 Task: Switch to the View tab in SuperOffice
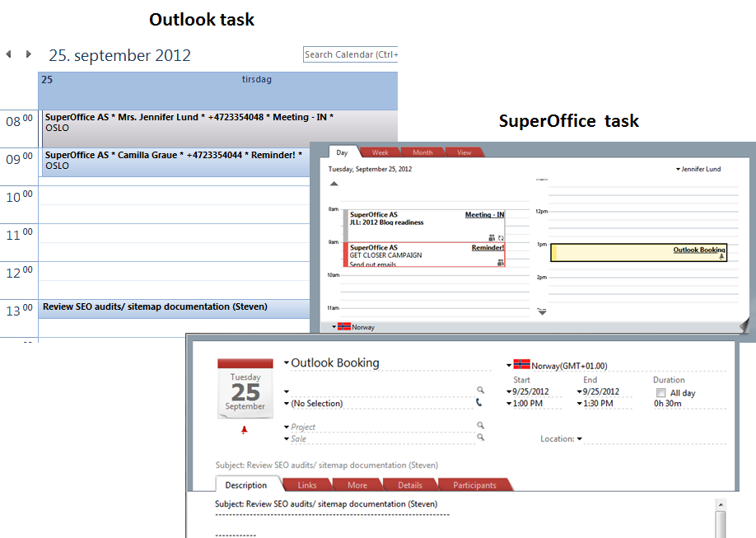[464, 152]
